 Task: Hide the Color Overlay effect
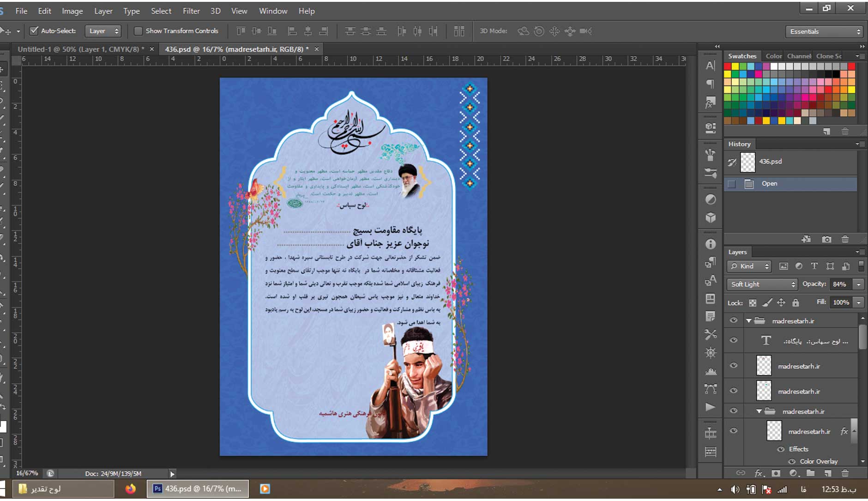click(x=792, y=461)
